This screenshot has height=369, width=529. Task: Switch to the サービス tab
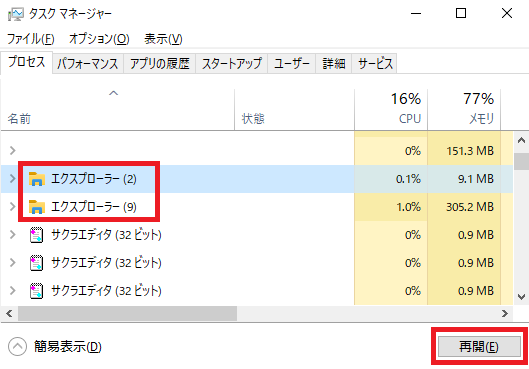click(375, 63)
